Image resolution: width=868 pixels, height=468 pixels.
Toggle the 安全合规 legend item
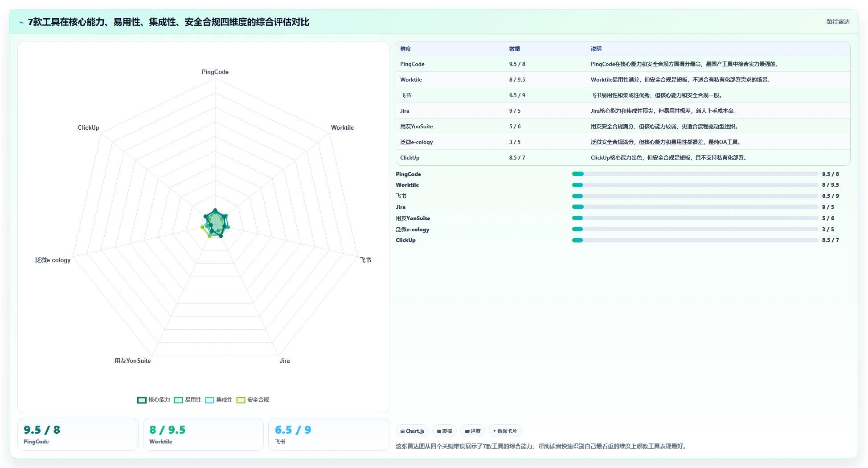pyautogui.click(x=253, y=400)
